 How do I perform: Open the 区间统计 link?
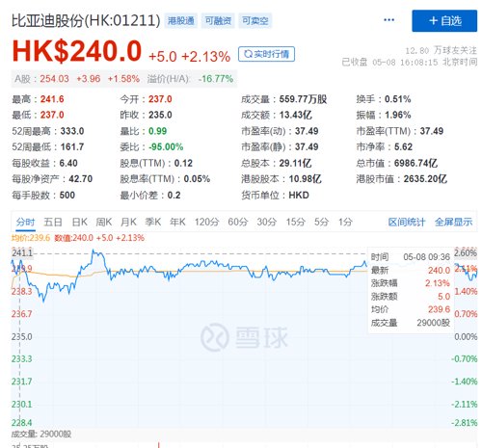[407, 222]
